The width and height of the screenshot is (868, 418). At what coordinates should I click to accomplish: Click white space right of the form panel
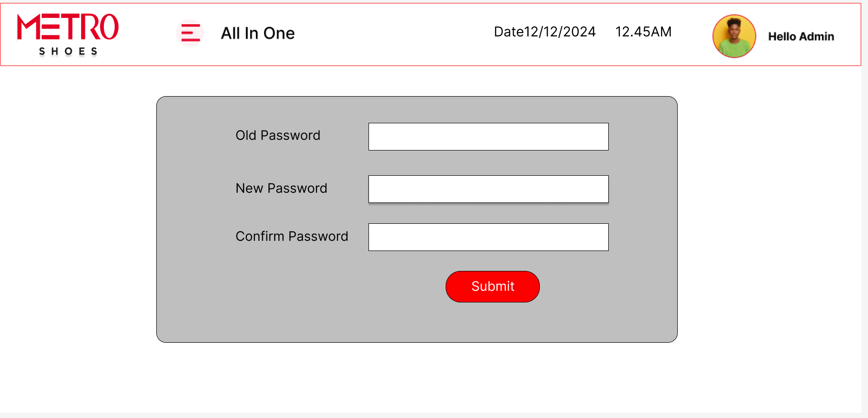pos(767,218)
